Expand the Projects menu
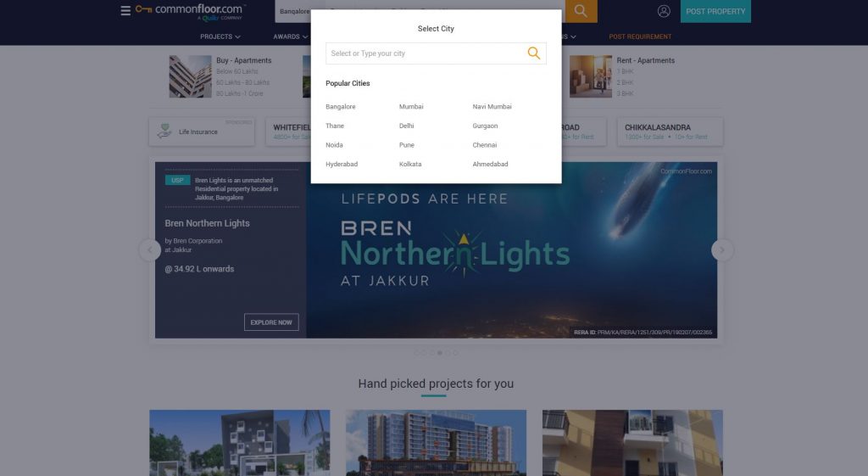 coord(220,36)
